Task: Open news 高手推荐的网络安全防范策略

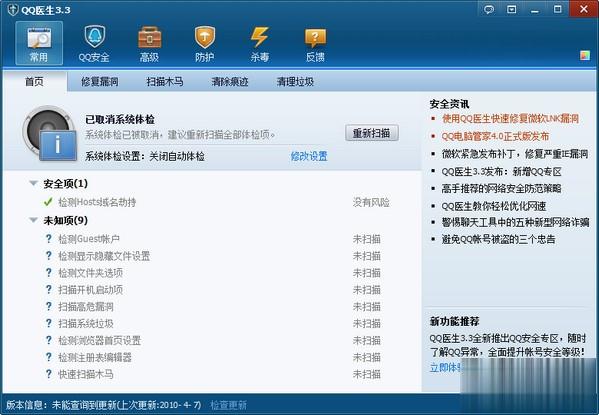Action: point(502,188)
